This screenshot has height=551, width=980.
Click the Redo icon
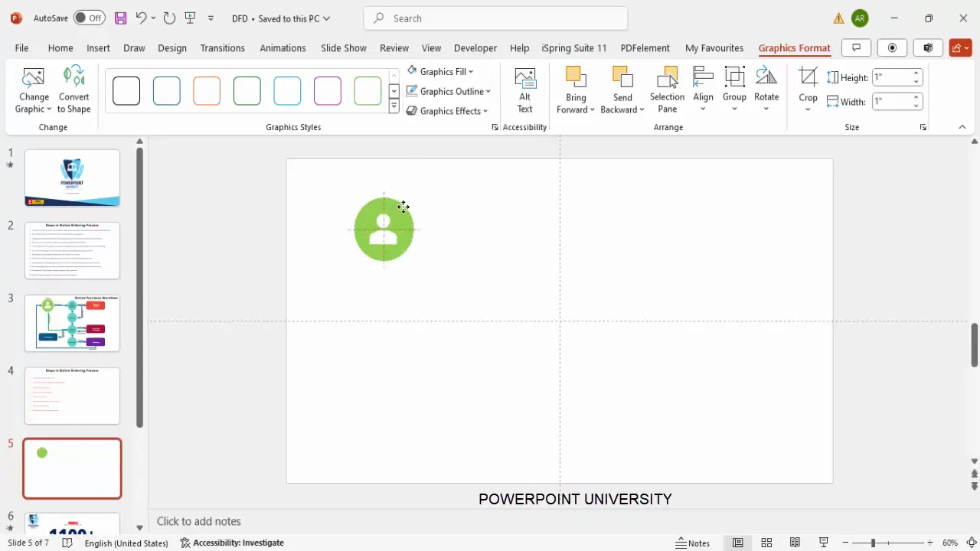[169, 18]
